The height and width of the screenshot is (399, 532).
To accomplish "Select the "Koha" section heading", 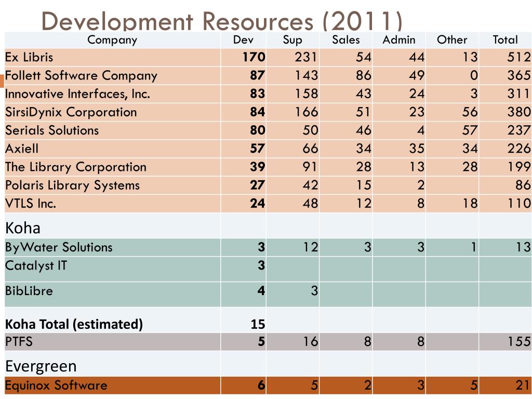I will pyautogui.click(x=23, y=228).
